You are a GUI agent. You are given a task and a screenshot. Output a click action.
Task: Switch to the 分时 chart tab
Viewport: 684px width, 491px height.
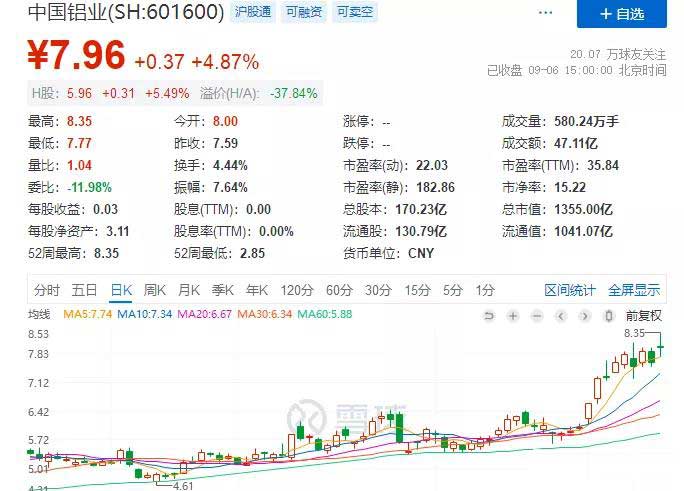(46, 290)
